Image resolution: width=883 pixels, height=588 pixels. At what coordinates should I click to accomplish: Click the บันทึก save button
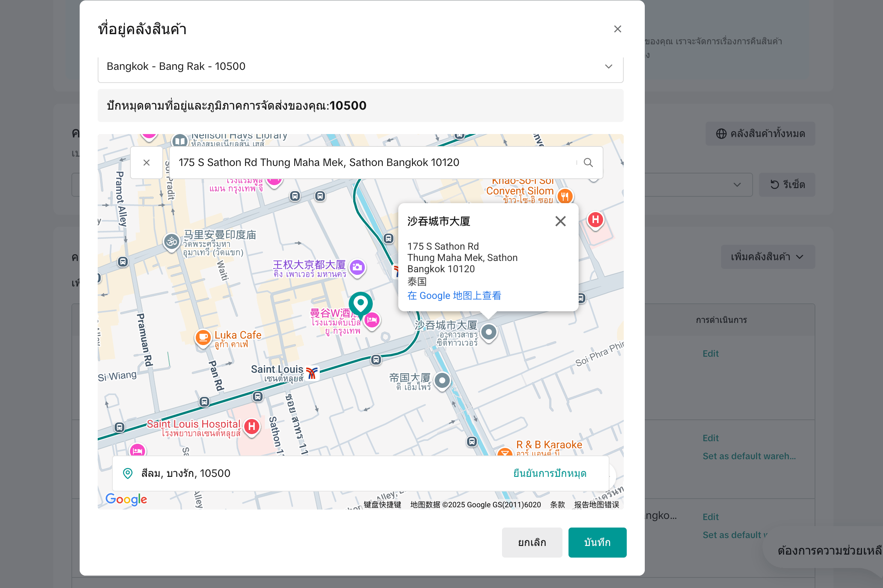[597, 542]
